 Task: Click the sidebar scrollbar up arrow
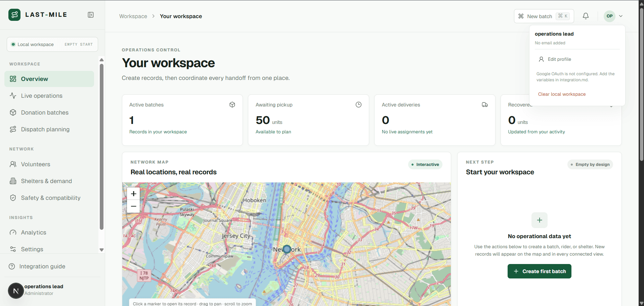coord(101,60)
